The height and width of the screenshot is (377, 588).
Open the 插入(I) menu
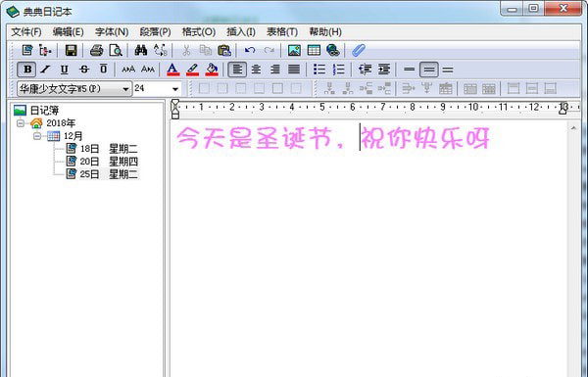coord(241,32)
